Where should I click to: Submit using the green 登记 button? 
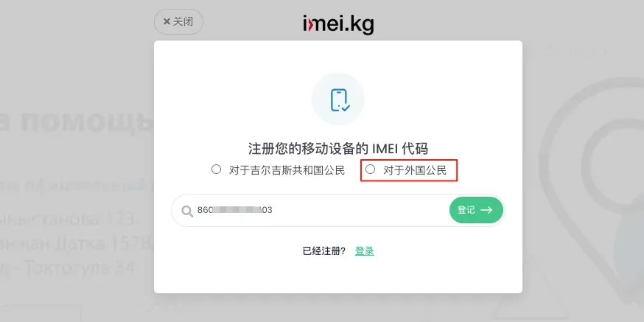pyautogui.click(x=476, y=210)
